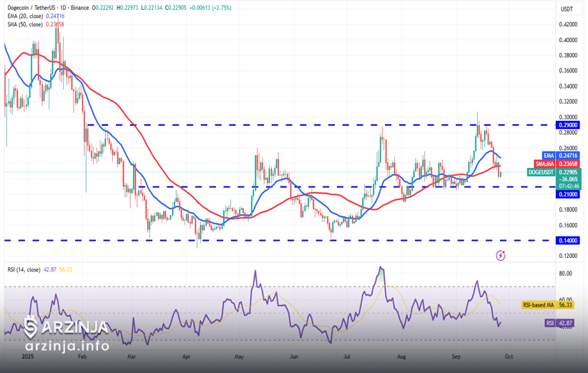Click the DOGEUSDT price label tag
Viewport: 588px width, 373px height.
[542, 172]
